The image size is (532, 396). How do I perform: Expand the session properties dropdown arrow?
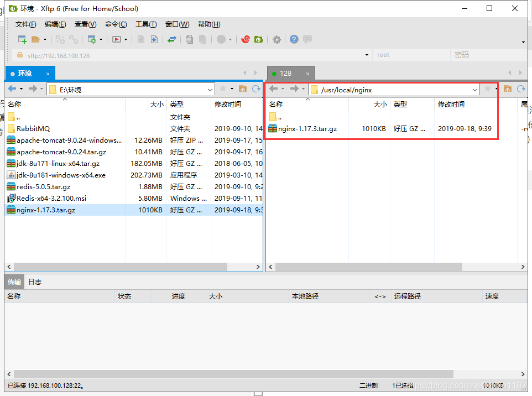[101, 40]
